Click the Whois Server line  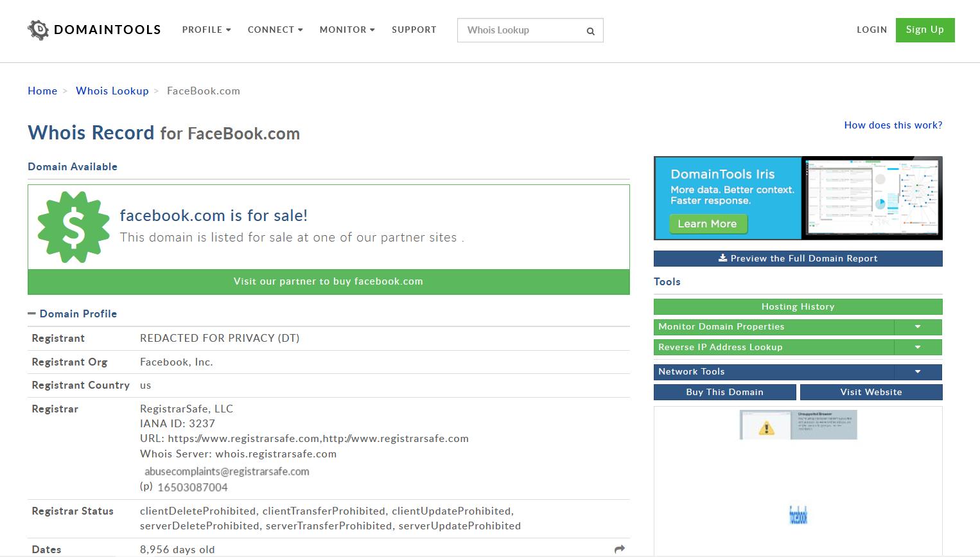tap(238, 454)
